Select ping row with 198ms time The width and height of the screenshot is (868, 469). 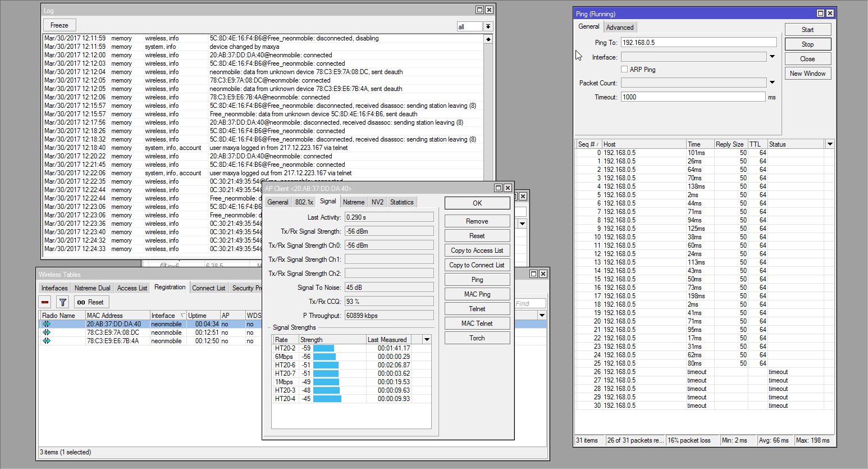point(705,296)
